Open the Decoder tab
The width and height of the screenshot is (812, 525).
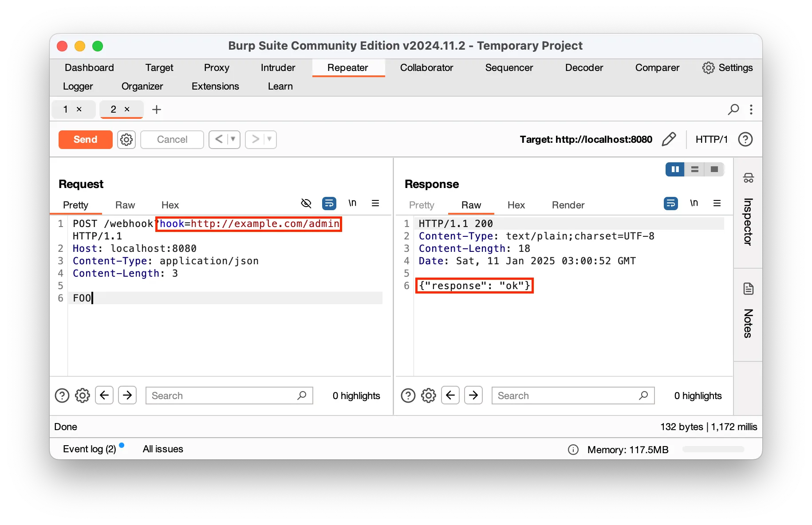click(584, 68)
